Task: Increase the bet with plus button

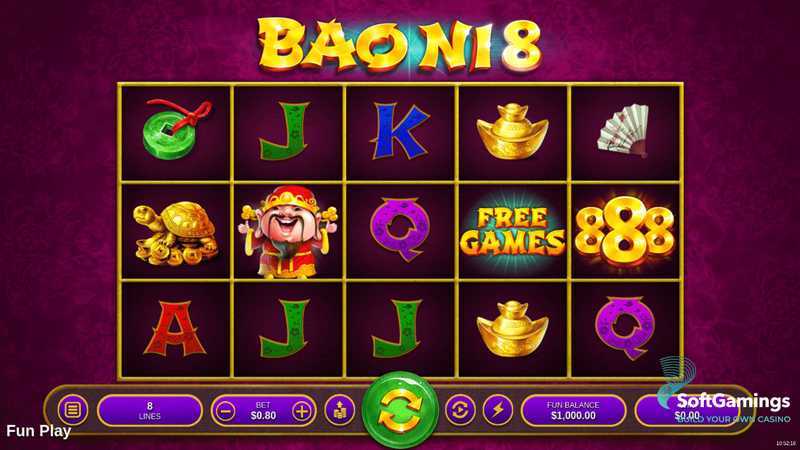Action: (x=302, y=410)
